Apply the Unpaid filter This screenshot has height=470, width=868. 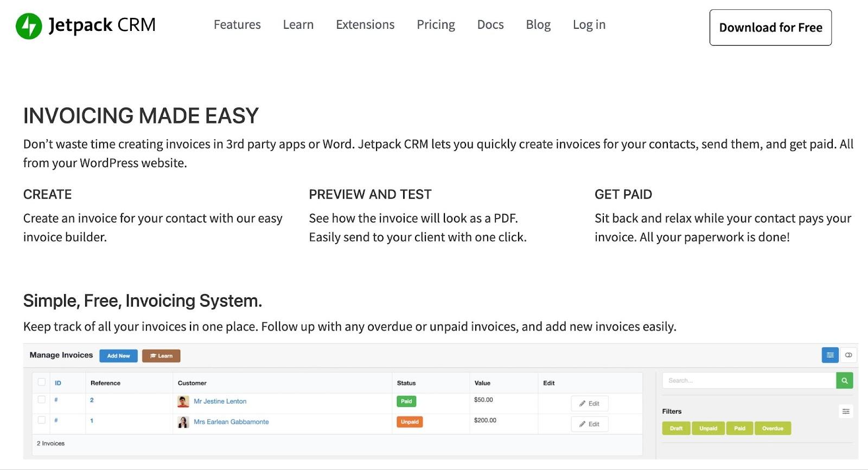708,429
